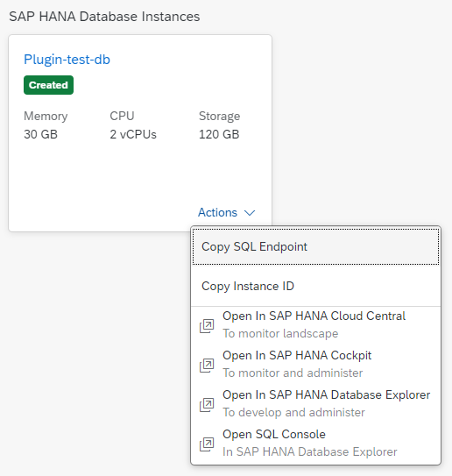
Task: Click the SAP HANA Database Instances heading
Action: tap(104, 17)
